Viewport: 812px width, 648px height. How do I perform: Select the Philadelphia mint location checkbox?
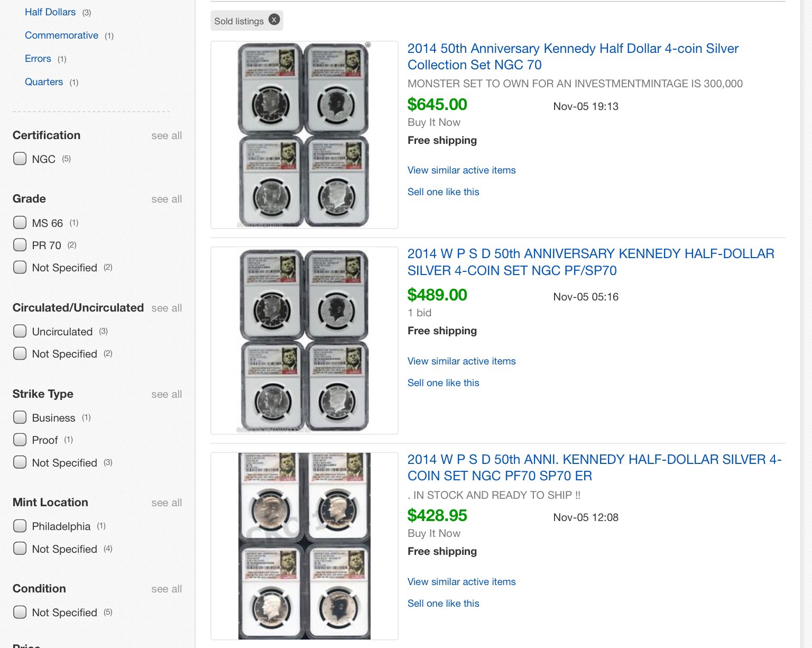coord(20,526)
